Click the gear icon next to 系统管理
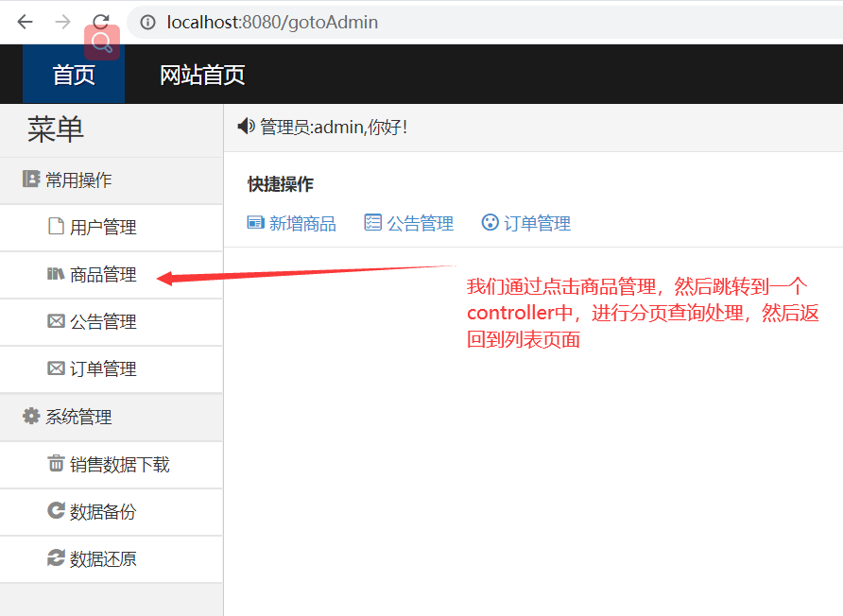The image size is (843, 616). tap(31, 416)
